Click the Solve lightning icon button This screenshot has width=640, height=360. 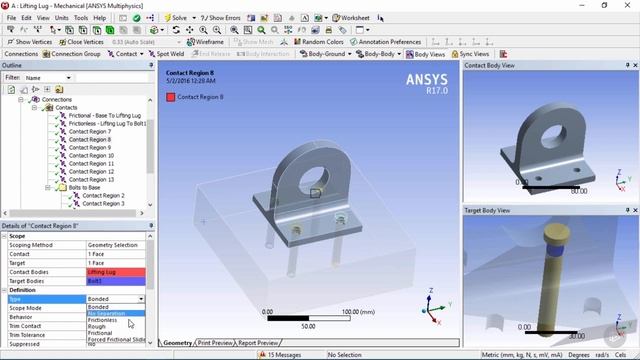[x=176, y=18]
